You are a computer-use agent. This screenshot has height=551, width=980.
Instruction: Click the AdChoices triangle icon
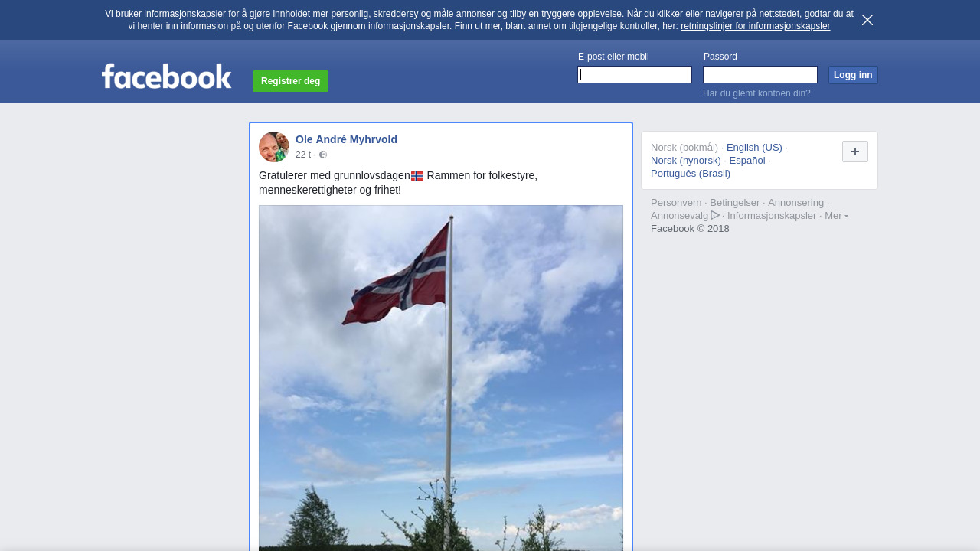pyautogui.click(x=715, y=215)
